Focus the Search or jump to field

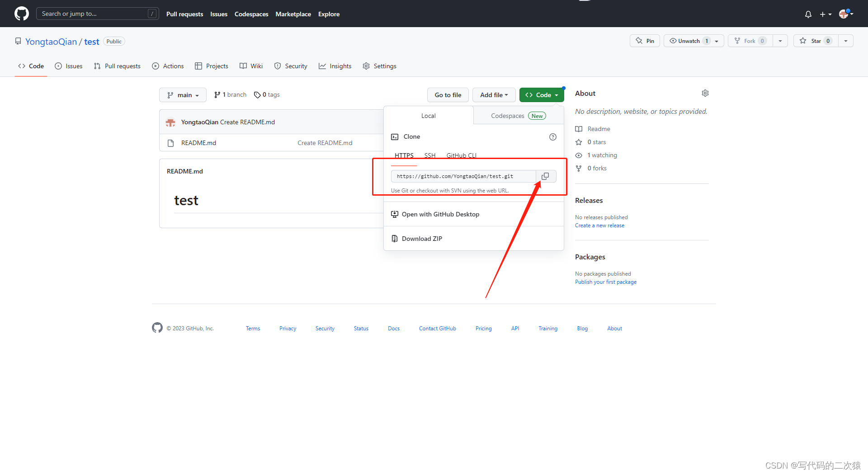coord(97,14)
